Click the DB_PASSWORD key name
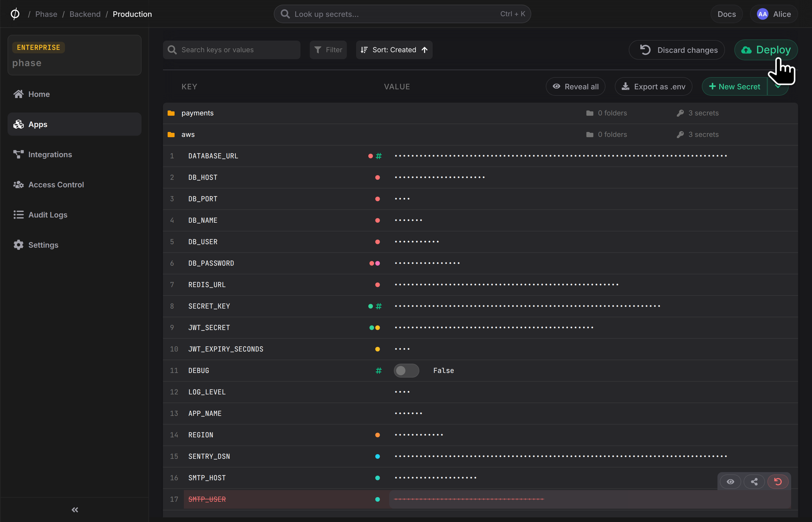The height and width of the screenshot is (522, 812). click(x=211, y=263)
